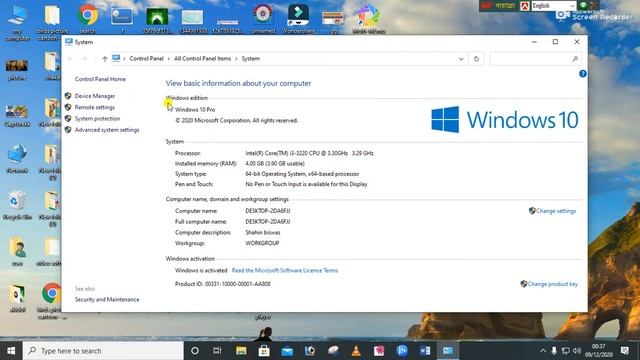Click the taskbar search box

pos(103,351)
